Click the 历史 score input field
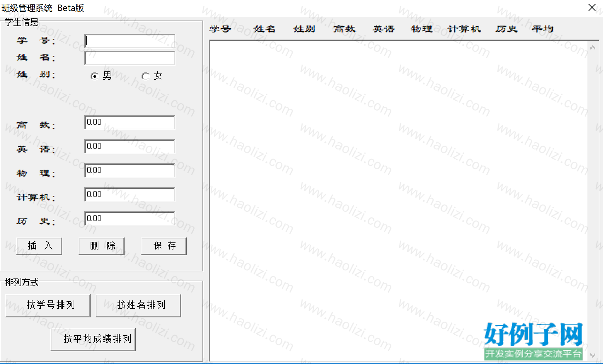Viewport: 603px width, 364px height. pos(130,219)
